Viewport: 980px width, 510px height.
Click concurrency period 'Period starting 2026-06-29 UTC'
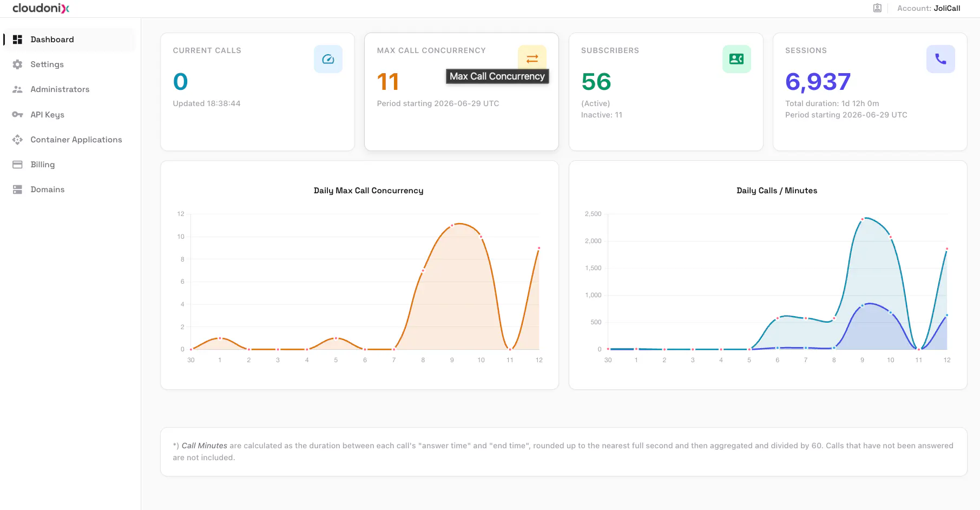pyautogui.click(x=438, y=103)
